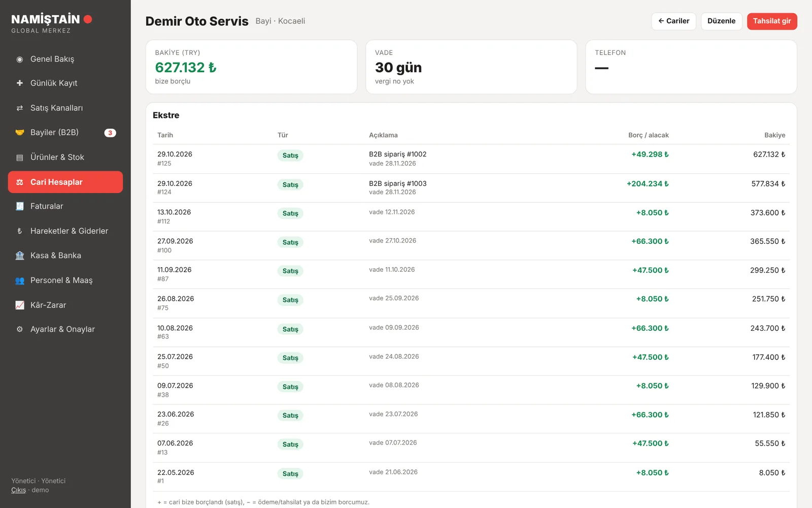Click the Ürünler & Stok icon
This screenshot has height=508, width=812.
coord(20,157)
